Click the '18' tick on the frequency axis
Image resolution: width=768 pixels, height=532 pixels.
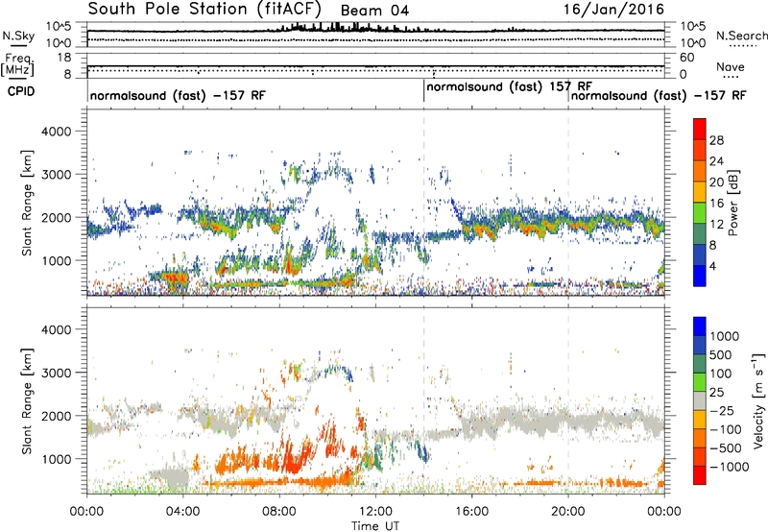[64, 58]
